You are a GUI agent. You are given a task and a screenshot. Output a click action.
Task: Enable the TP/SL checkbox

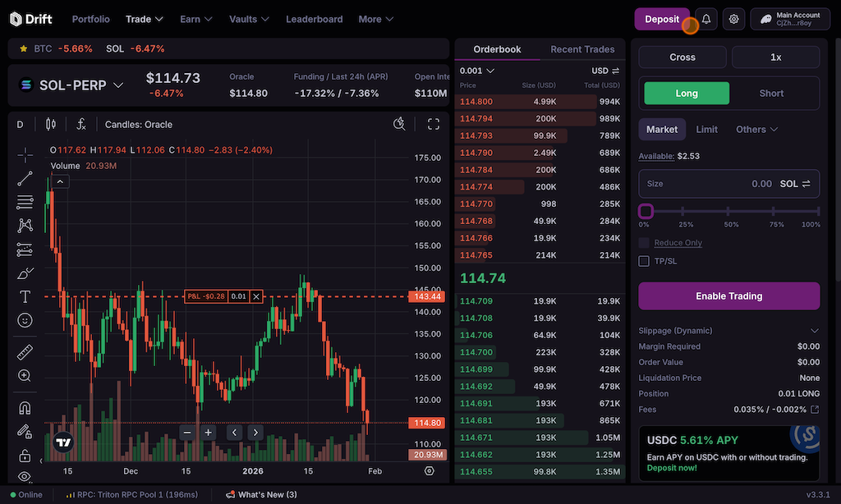[645, 261]
